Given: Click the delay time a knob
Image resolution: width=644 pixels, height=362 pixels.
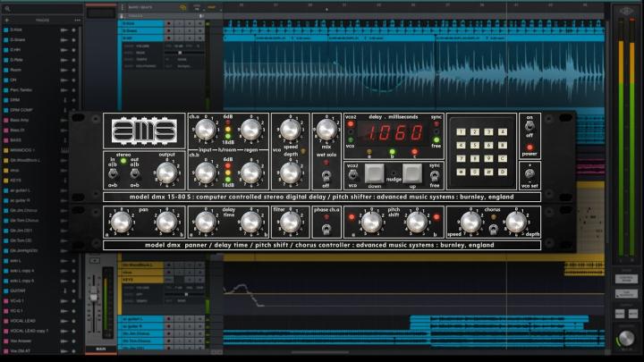Looking at the screenshot, I should 205,222.
